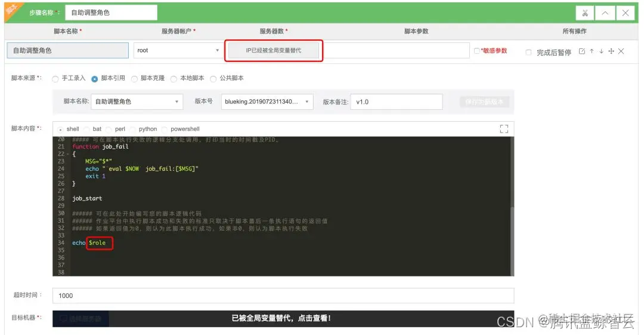Select 手工录入 script source radio
The width and height of the screenshot is (644, 335).
[55, 79]
